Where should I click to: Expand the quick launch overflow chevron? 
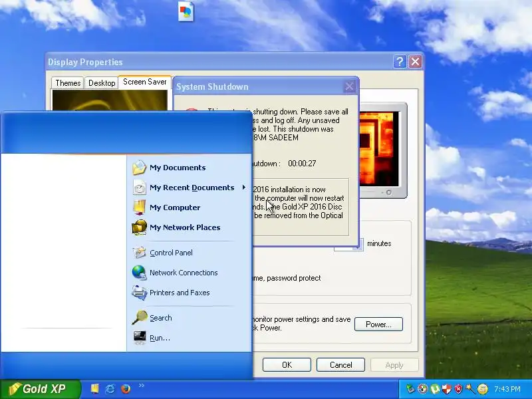pyautogui.click(x=142, y=386)
